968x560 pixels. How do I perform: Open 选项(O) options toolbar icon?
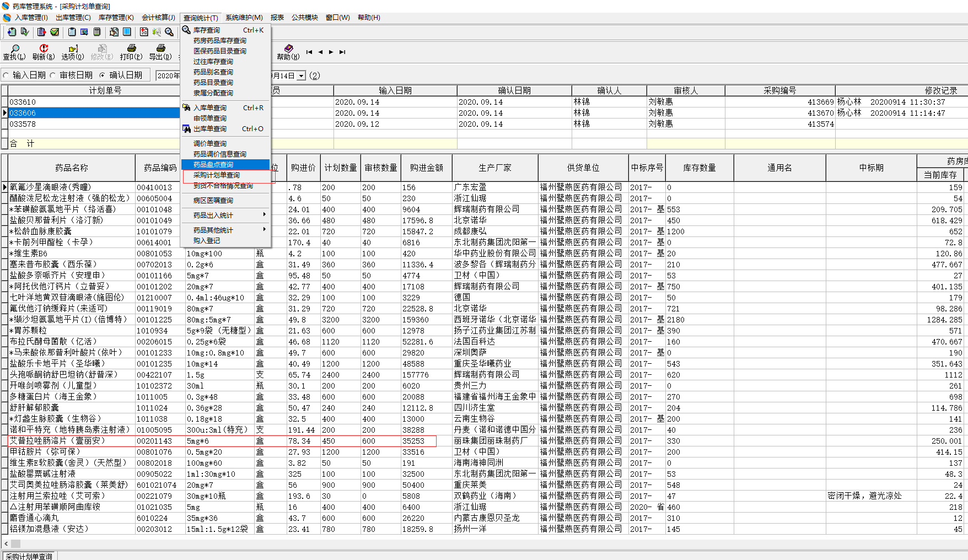click(73, 52)
